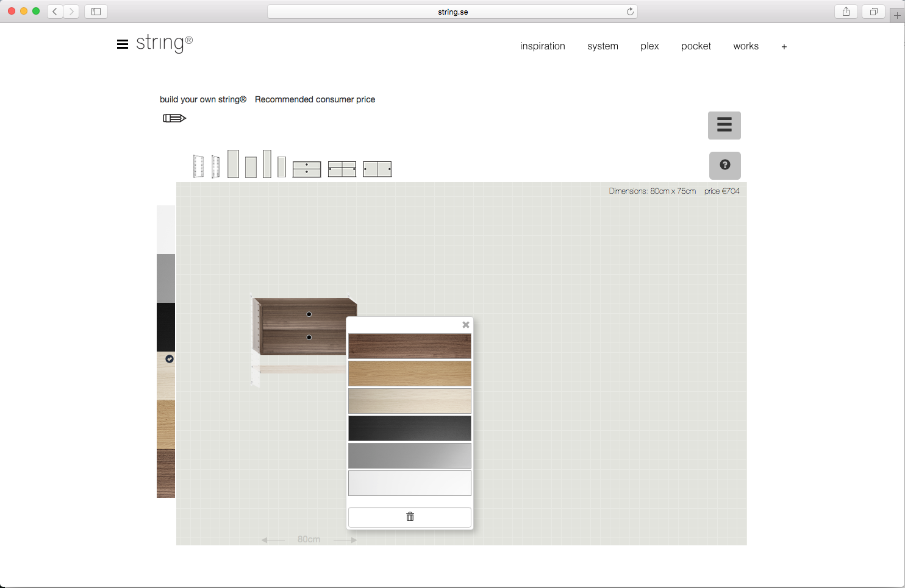The image size is (905, 588).
Task: Open the gray builder options menu button
Action: (724, 126)
